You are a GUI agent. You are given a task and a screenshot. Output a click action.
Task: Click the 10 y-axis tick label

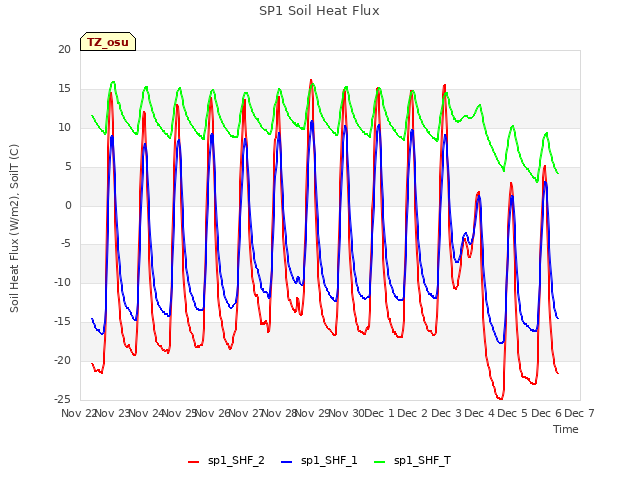[x=64, y=128]
